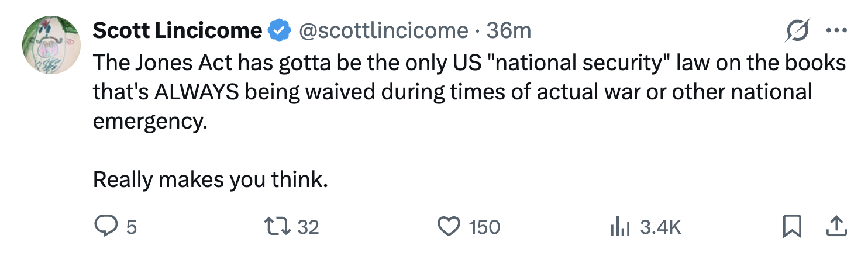Open Scott Lincicome's profile picture
Screen dimensions: 868x256
click(x=51, y=45)
